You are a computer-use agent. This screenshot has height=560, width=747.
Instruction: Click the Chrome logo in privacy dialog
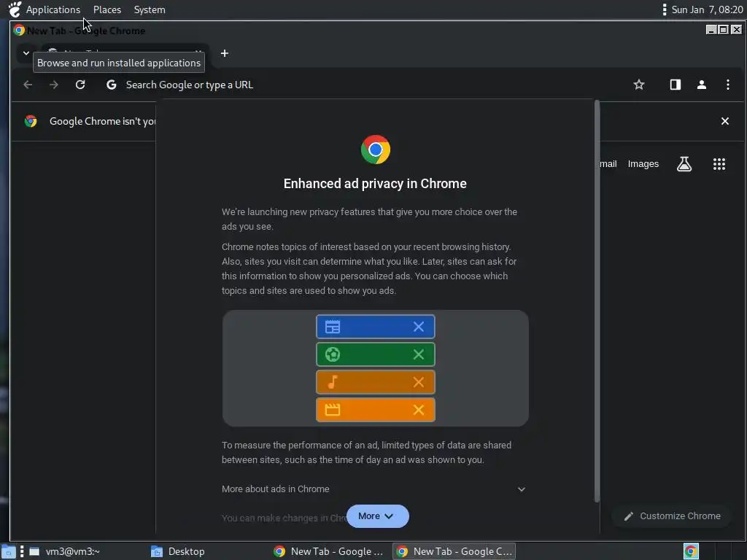coord(376,149)
